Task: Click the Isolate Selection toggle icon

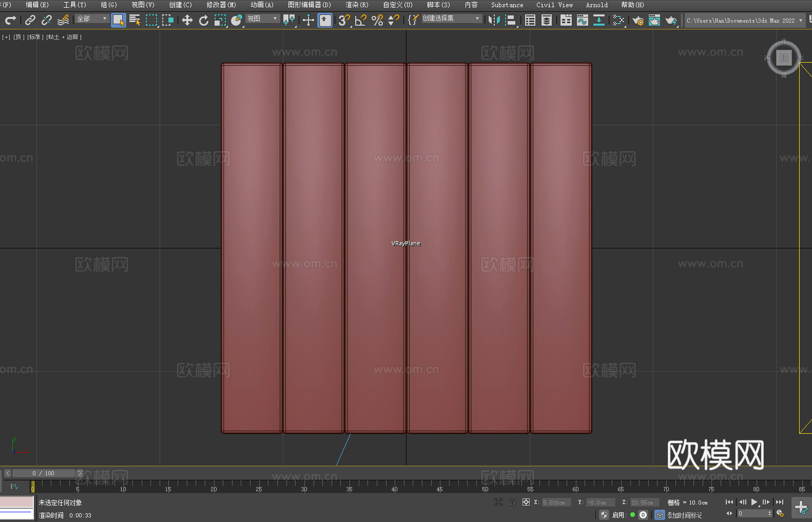Action: 498,502
